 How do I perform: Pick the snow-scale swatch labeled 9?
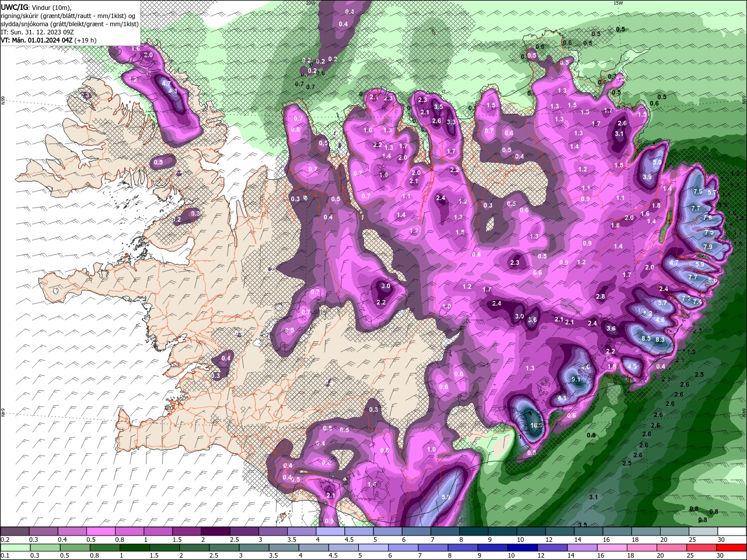(502, 531)
